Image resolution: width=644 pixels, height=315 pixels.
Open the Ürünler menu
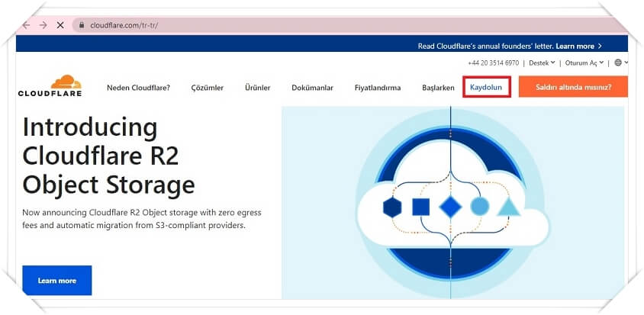tap(257, 88)
